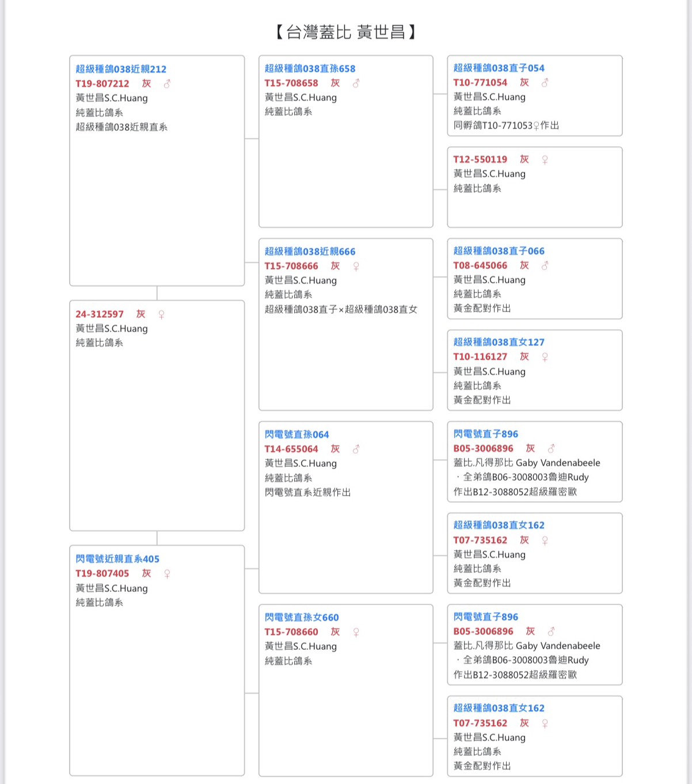
Task: Select the color label 灰 beside 24-312597
Action: [x=140, y=314]
